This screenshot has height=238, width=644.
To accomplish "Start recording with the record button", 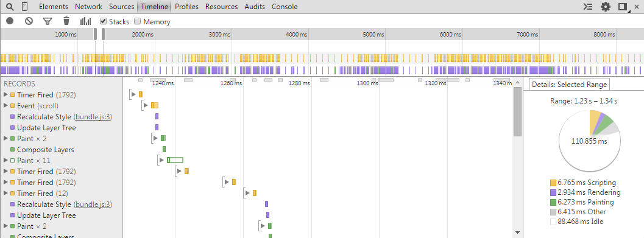I will click(10, 21).
